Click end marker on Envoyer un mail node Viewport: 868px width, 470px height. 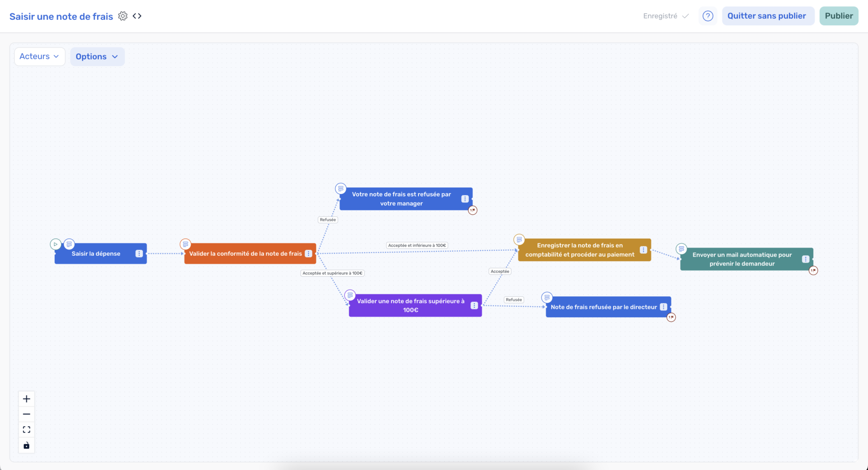[x=813, y=270]
